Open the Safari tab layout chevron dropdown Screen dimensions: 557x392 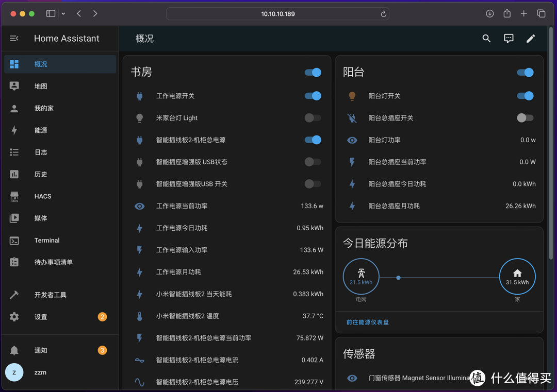tap(63, 13)
